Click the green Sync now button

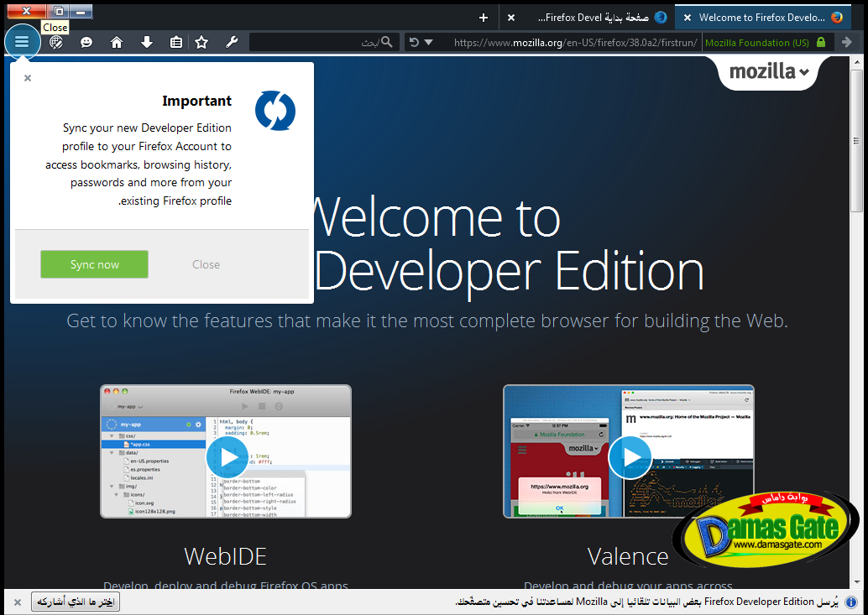(94, 264)
